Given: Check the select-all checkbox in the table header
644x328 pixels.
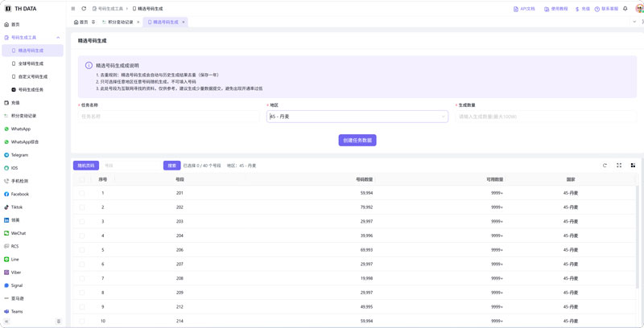Looking at the screenshot, I should (x=82, y=179).
